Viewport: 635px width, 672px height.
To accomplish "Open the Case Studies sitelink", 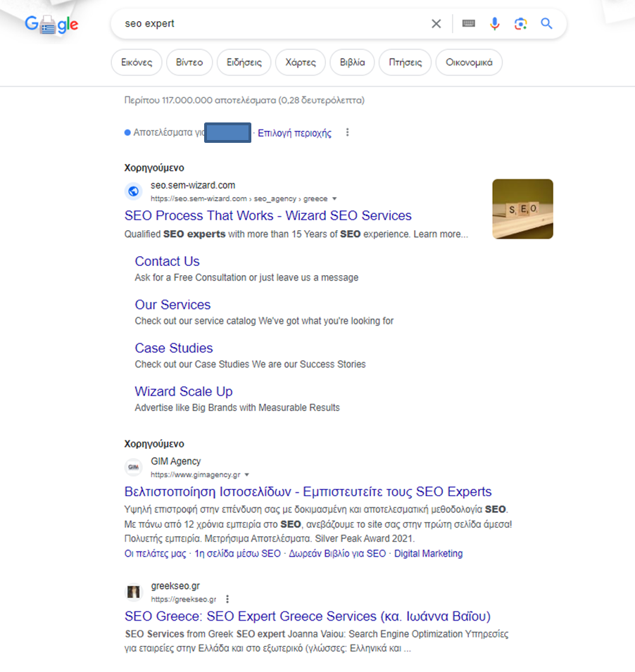I will pyautogui.click(x=173, y=348).
